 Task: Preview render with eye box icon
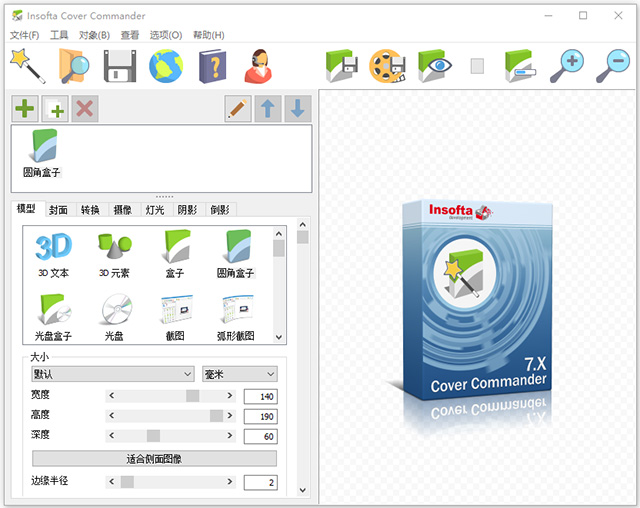435,66
